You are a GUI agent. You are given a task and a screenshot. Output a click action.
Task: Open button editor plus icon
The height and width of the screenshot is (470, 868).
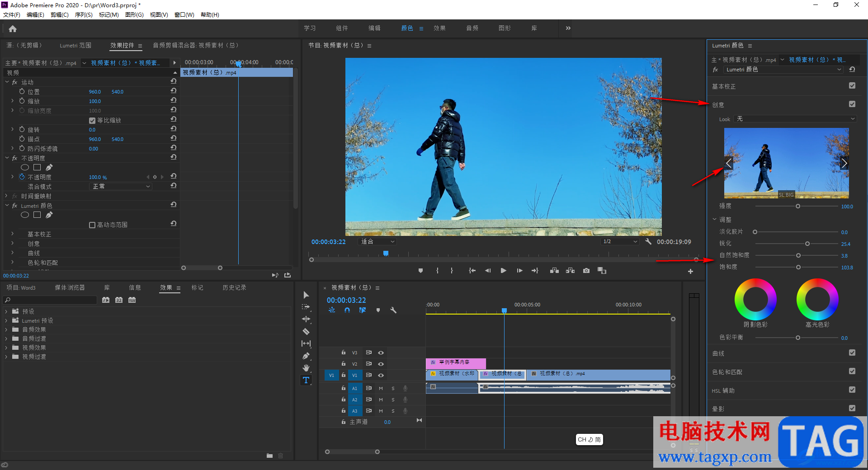(x=690, y=272)
